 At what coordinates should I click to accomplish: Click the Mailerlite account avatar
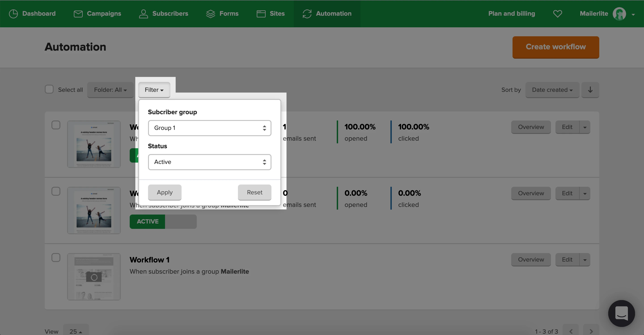[619, 14]
